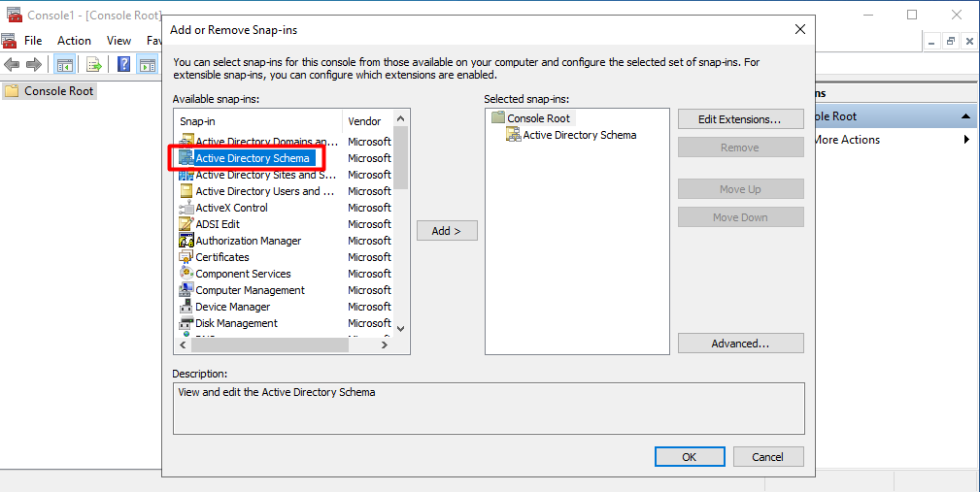
Task: Click the Authorization Manager snap-in icon
Action: click(x=186, y=241)
